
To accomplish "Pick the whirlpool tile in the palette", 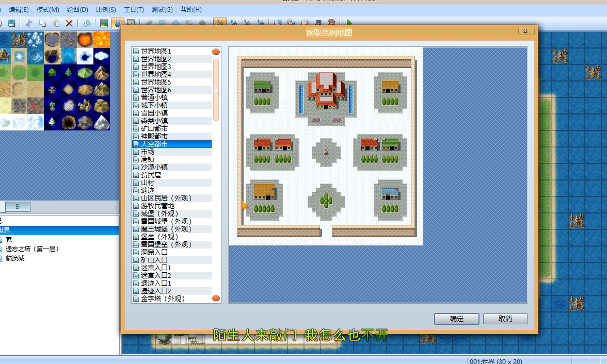I will [x=36, y=56].
